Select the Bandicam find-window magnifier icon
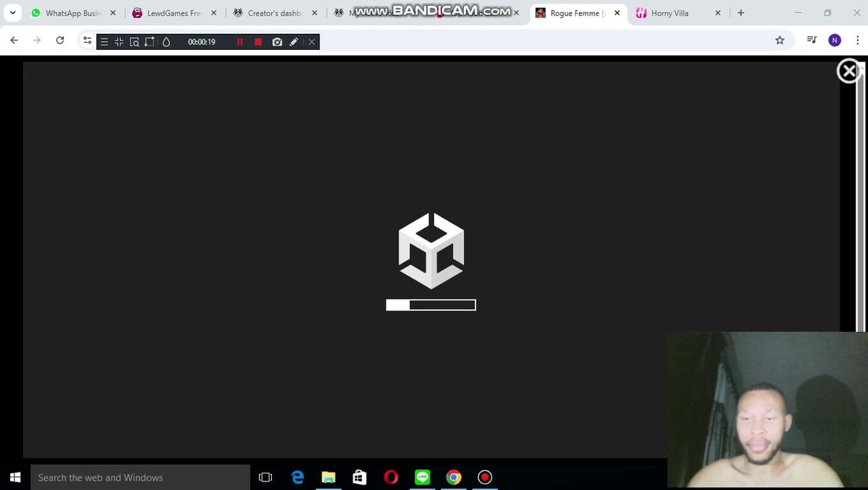 tap(134, 42)
